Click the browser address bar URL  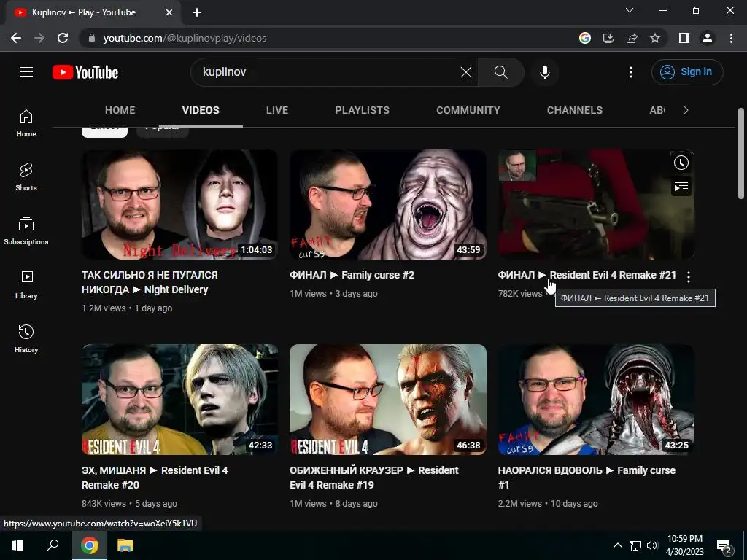click(x=185, y=38)
